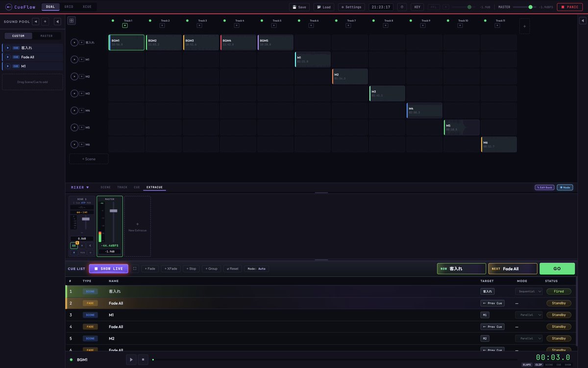Adjust the XCUE 1 channel fader

[x=86, y=219]
